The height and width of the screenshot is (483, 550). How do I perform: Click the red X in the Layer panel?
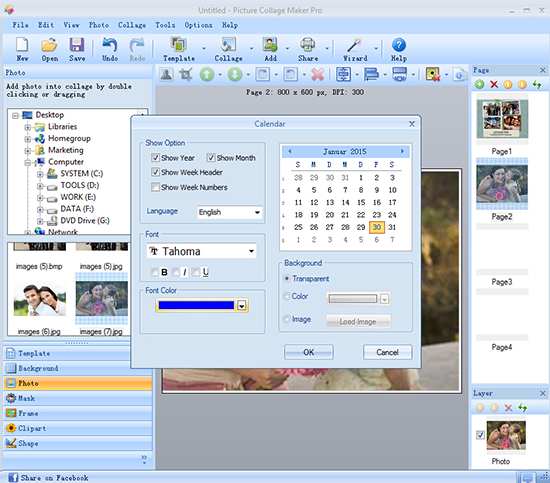click(x=508, y=408)
